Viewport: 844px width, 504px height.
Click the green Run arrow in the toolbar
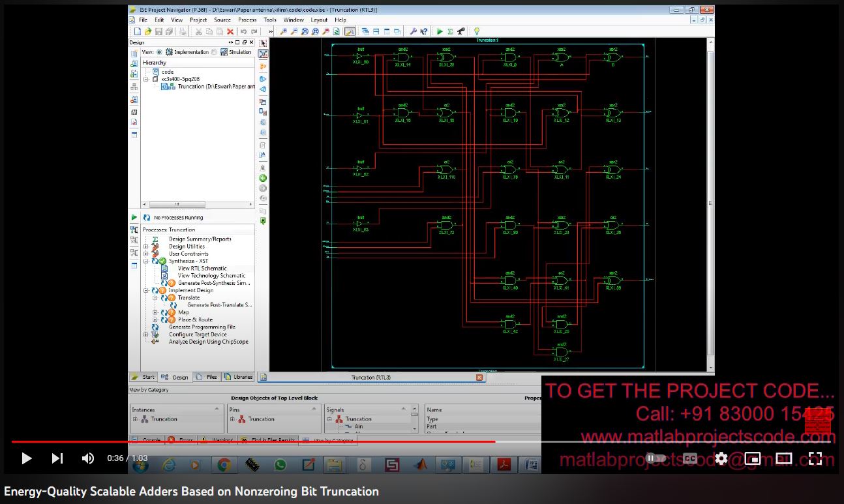pos(440,31)
